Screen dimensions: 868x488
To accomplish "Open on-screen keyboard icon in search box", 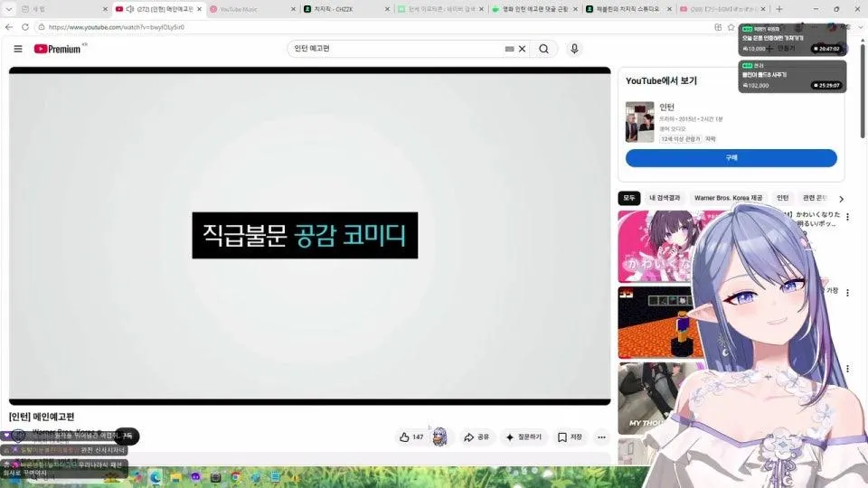I will click(x=509, y=49).
